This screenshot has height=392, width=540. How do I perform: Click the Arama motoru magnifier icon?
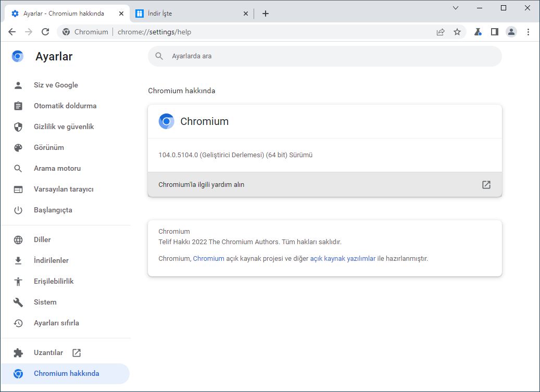tap(18, 168)
